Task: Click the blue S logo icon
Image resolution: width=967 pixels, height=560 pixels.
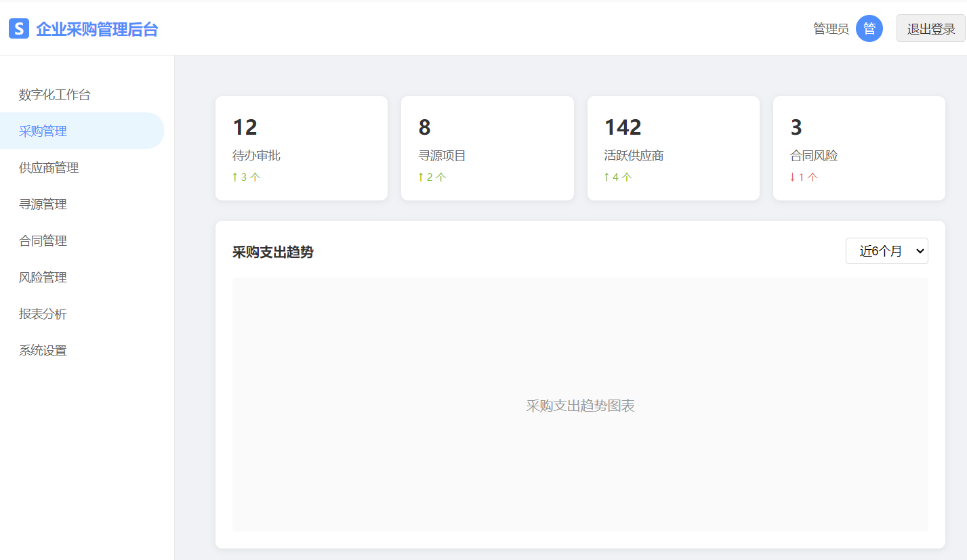Action: pyautogui.click(x=18, y=28)
